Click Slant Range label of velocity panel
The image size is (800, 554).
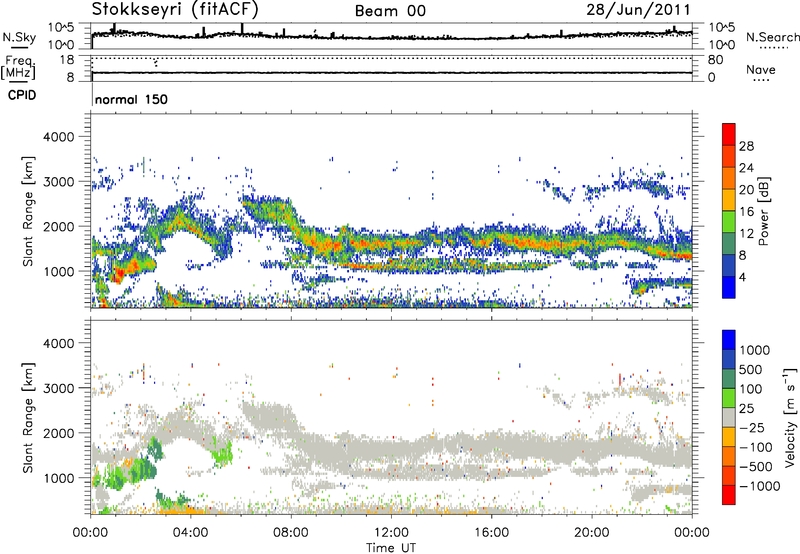(29, 418)
